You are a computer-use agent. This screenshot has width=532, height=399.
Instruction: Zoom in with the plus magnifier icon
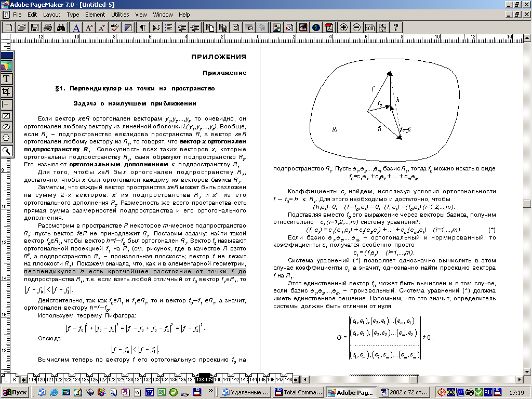coord(343,28)
